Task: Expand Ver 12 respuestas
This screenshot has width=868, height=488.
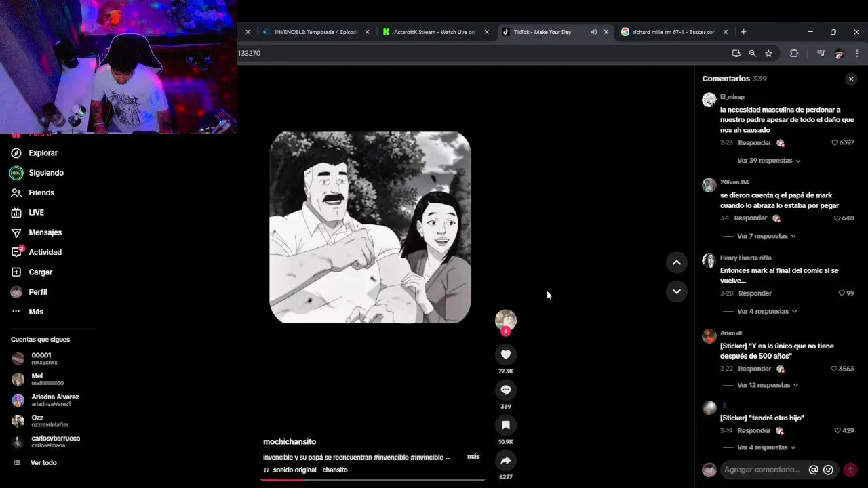Action: click(x=768, y=385)
